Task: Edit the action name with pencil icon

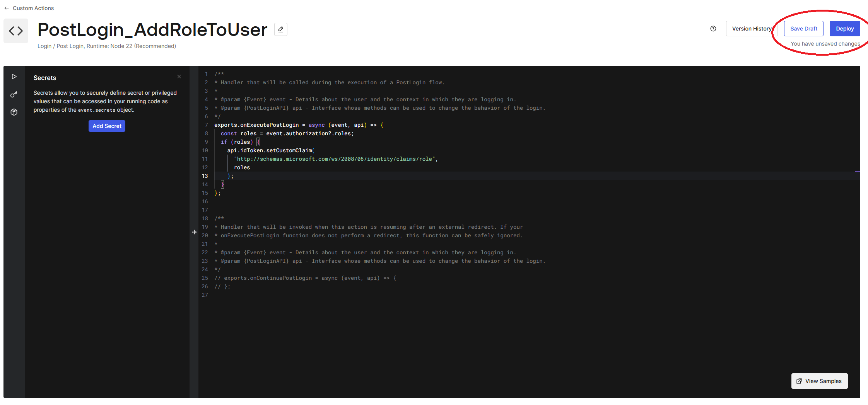Action: pyautogui.click(x=281, y=29)
